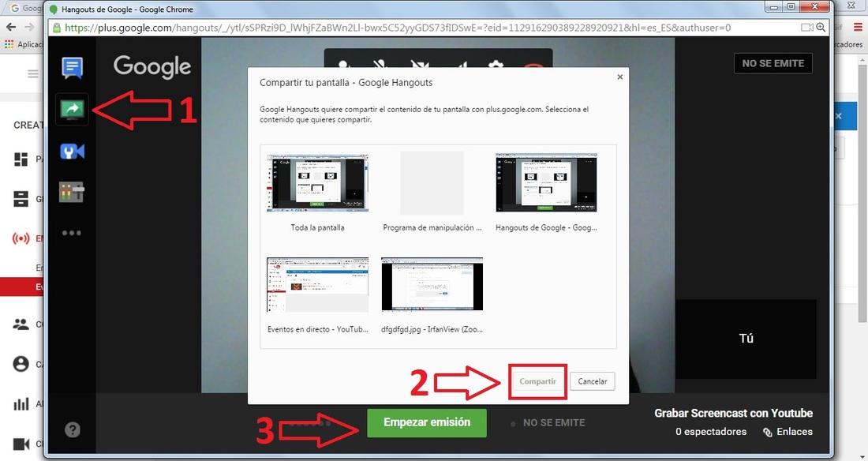Click the 'Enlaces' link
This screenshot has height=461, width=868.
coord(788,432)
